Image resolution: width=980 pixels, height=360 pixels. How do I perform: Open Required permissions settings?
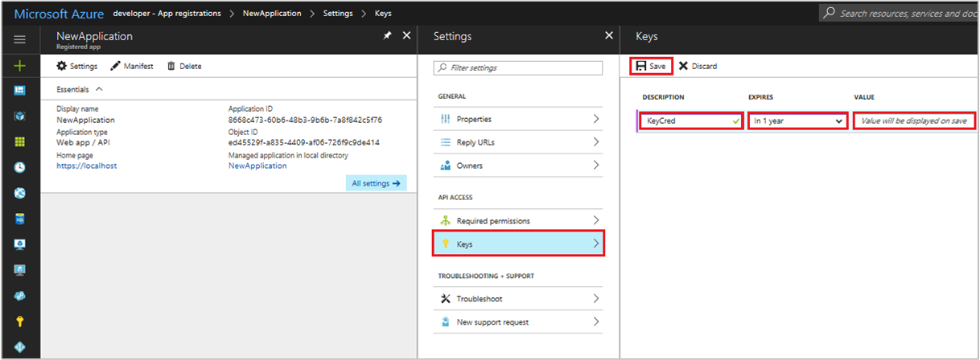tap(518, 220)
